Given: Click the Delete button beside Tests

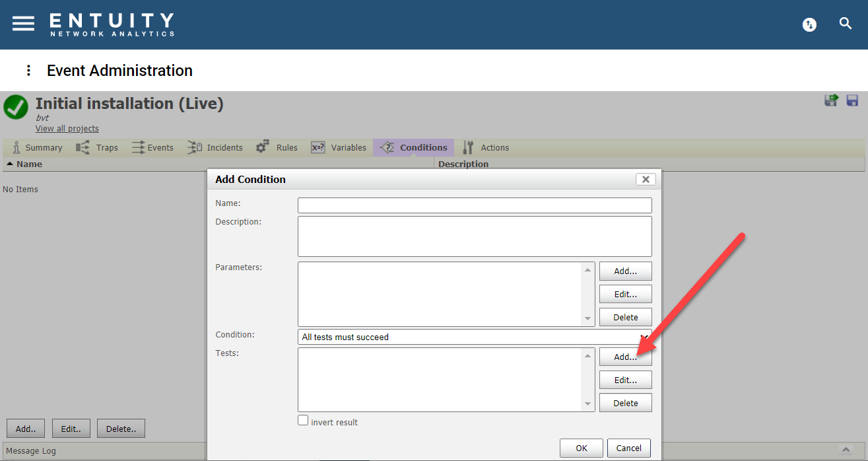Looking at the screenshot, I should click(625, 403).
